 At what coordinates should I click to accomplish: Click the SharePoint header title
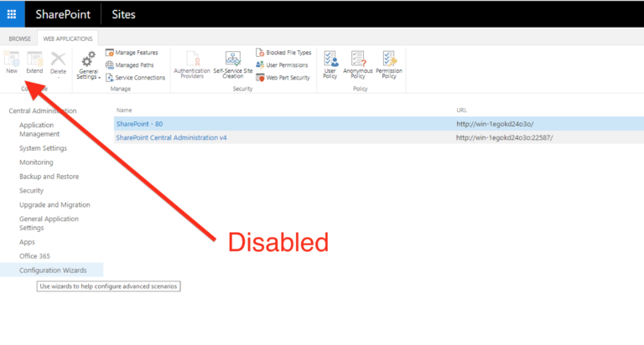click(63, 14)
